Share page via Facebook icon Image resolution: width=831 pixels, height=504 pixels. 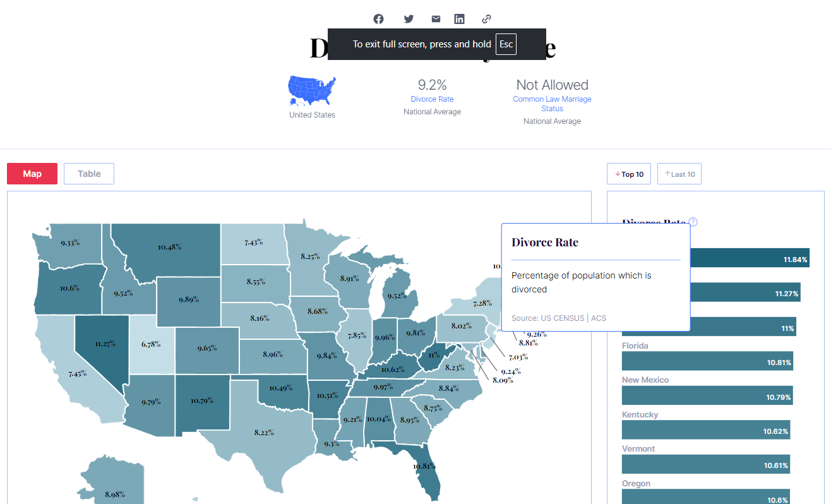[x=378, y=19]
